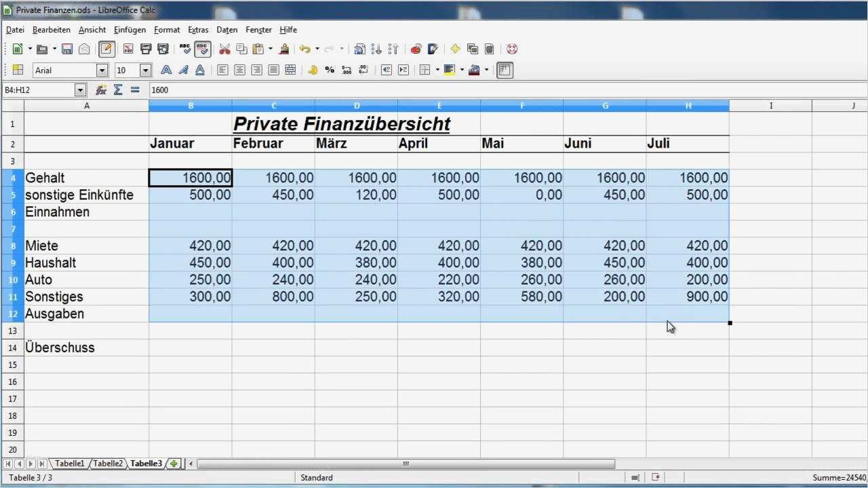Switch to the Tabelle1 sheet tab

[70, 464]
